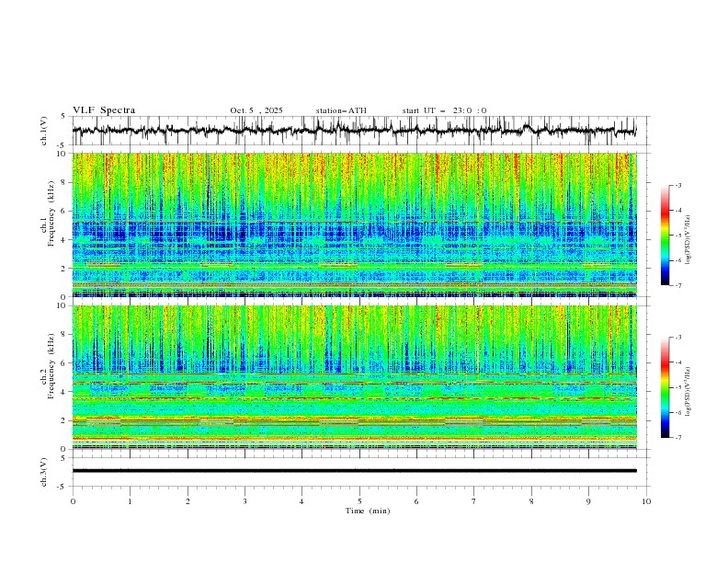
Task: Click the "-3" tick on upper color bar
Action: coord(677,185)
